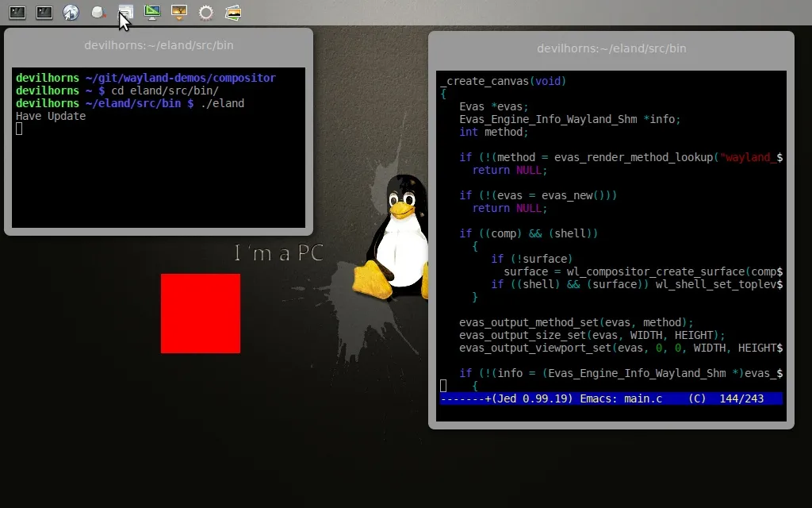
Task: Click the "int method;" declaration line
Action: [492, 132]
